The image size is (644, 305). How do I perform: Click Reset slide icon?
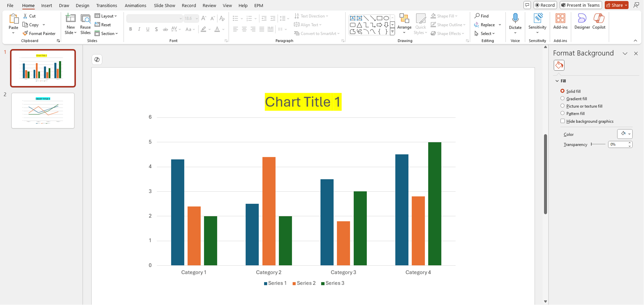(x=97, y=25)
